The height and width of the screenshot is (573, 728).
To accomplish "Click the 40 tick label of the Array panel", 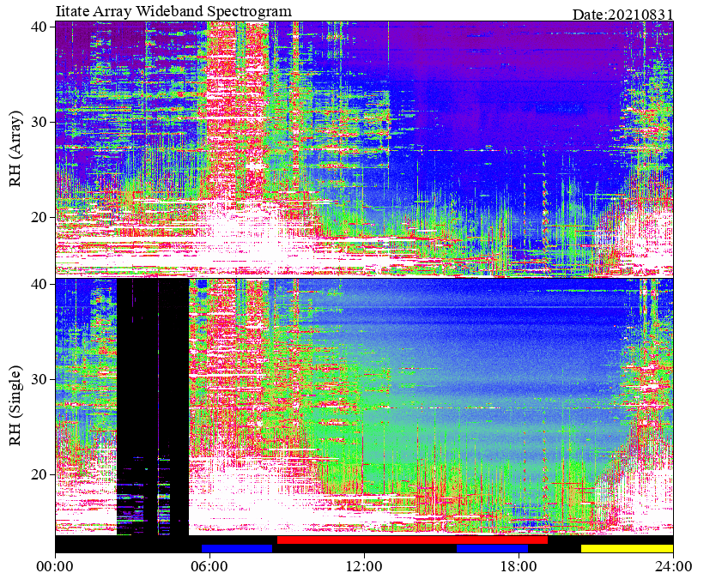I will pos(39,27).
